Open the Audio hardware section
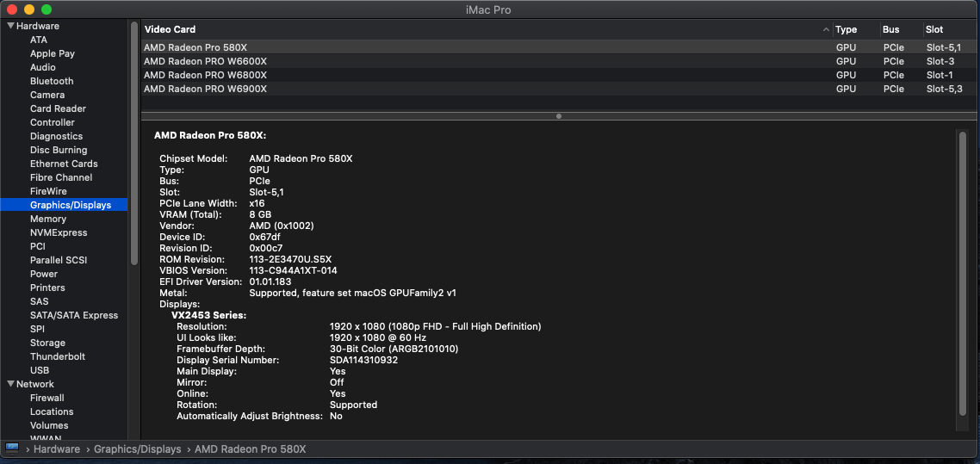This screenshot has height=464, width=980. 42,67
